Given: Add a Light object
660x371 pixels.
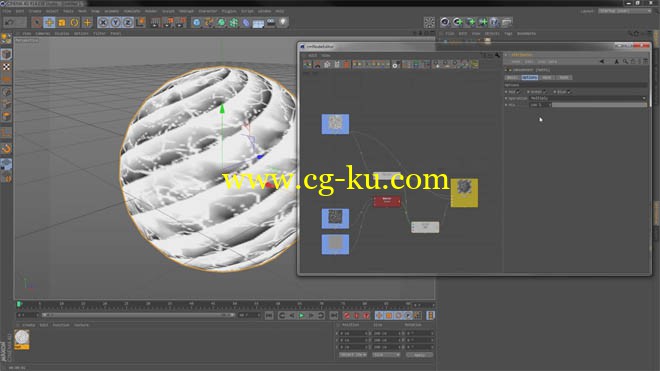Looking at the screenshot, I should pyautogui.click(x=283, y=22).
